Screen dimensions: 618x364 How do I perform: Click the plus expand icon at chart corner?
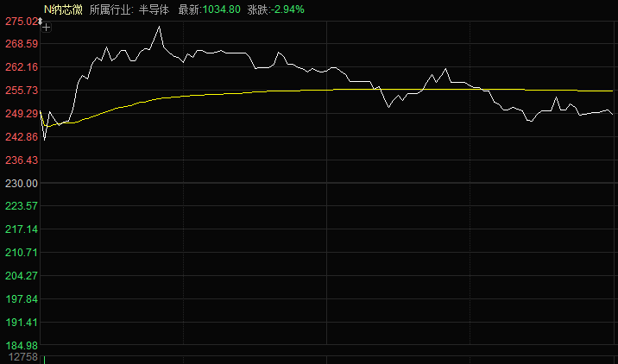point(47,28)
